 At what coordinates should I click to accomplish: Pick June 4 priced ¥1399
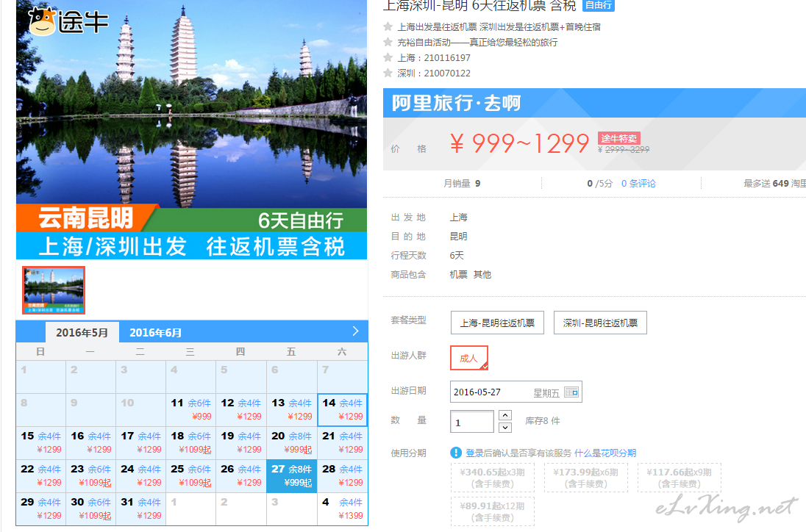[x=343, y=509]
